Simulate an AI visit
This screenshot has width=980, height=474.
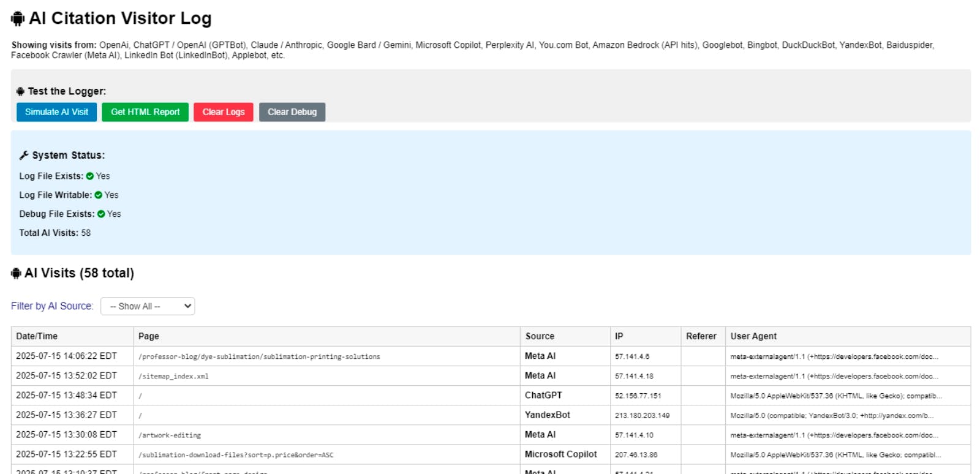[x=56, y=112]
